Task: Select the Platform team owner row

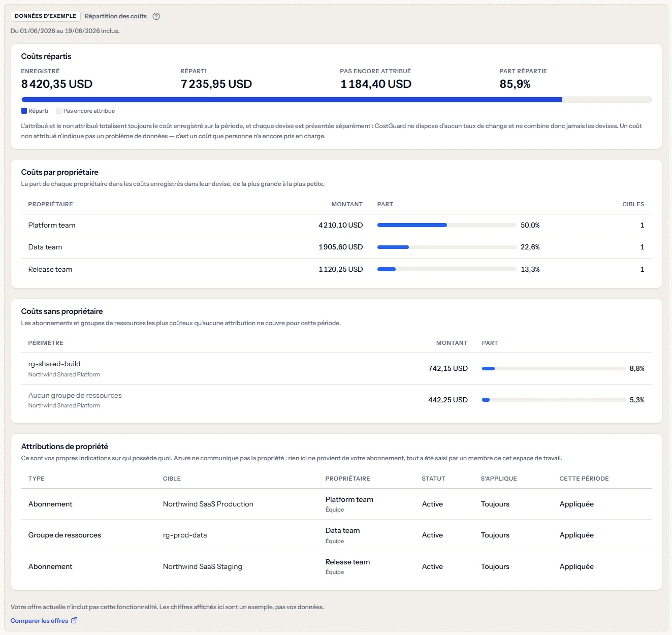Action: point(336,225)
